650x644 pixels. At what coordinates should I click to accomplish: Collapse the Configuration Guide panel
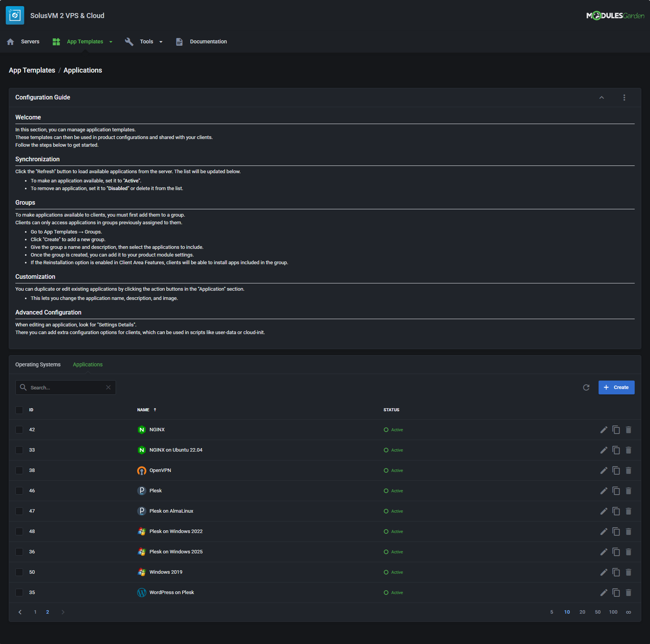pyautogui.click(x=602, y=98)
